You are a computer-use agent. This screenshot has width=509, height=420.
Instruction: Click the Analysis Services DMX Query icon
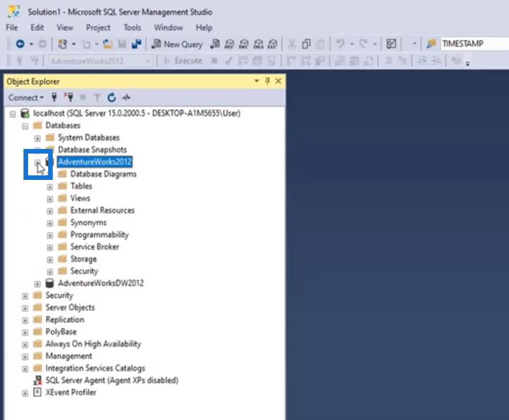tap(244, 44)
